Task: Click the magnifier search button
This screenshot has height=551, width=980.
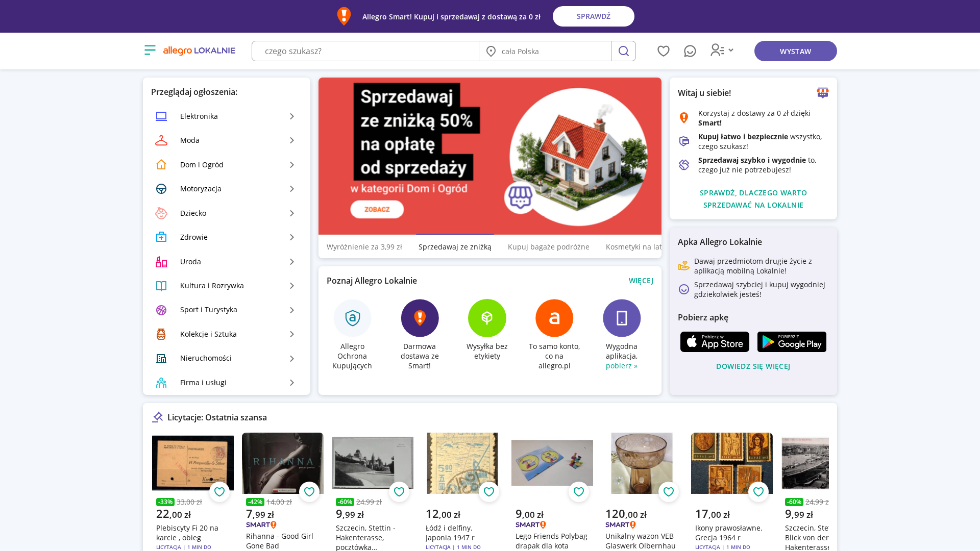Action: coord(623,51)
